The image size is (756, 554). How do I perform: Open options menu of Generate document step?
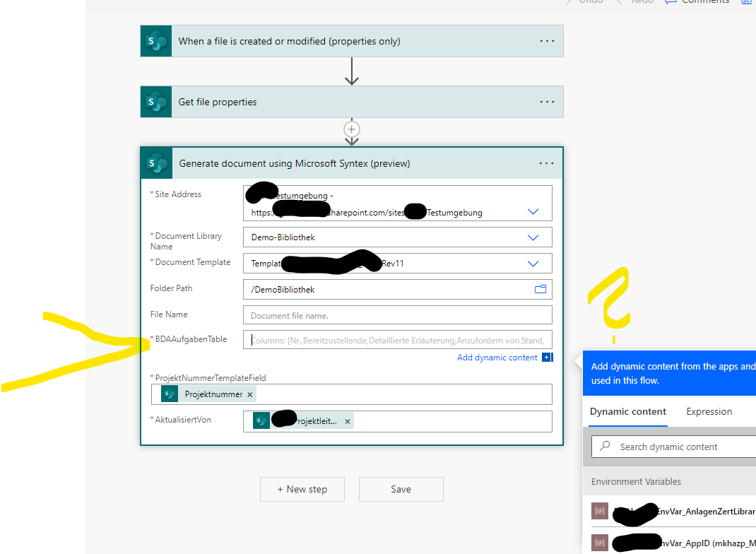tap(546, 163)
